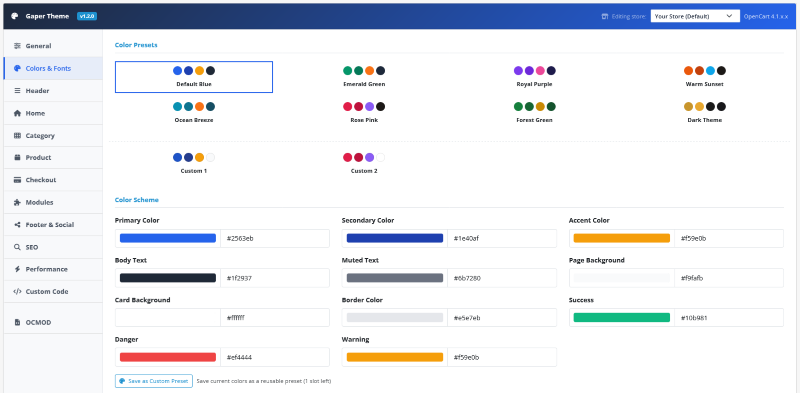
Task: Open the Warning color swatch
Action: [395, 357]
